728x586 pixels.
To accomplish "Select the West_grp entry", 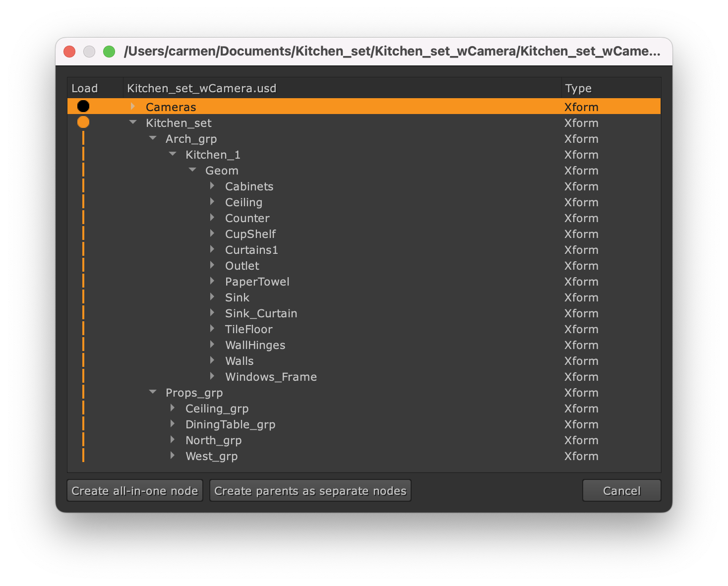I will coord(211,456).
